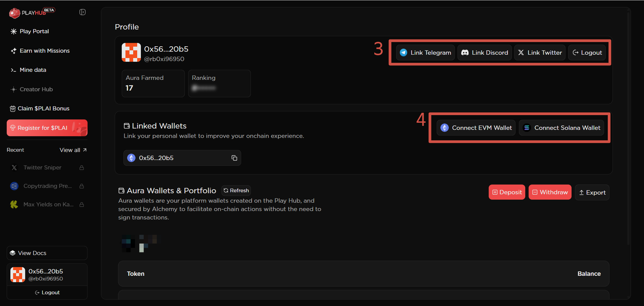The image size is (644, 306).
Task: Collapse the sidebar using the panel icon
Action: point(83,12)
